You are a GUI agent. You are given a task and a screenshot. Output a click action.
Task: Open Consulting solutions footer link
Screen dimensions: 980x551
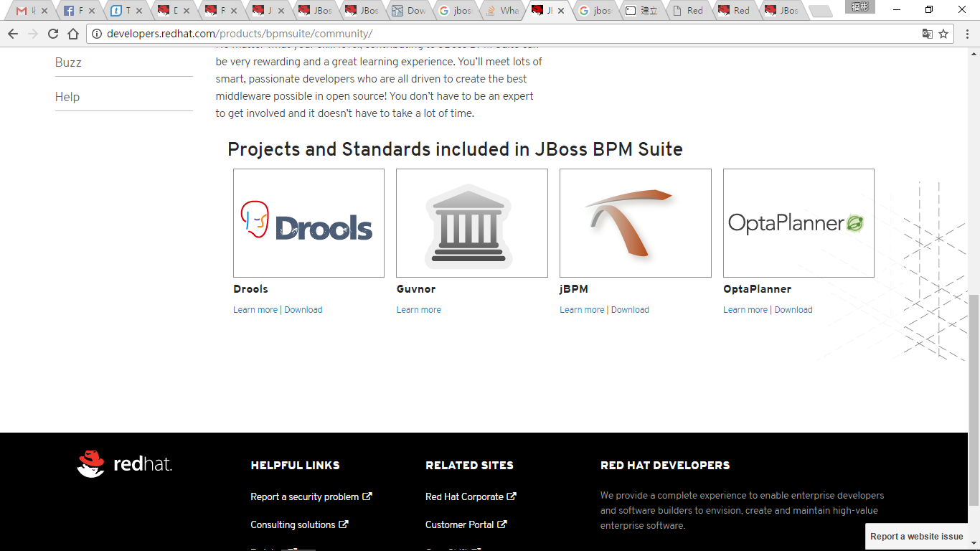pyautogui.click(x=293, y=524)
